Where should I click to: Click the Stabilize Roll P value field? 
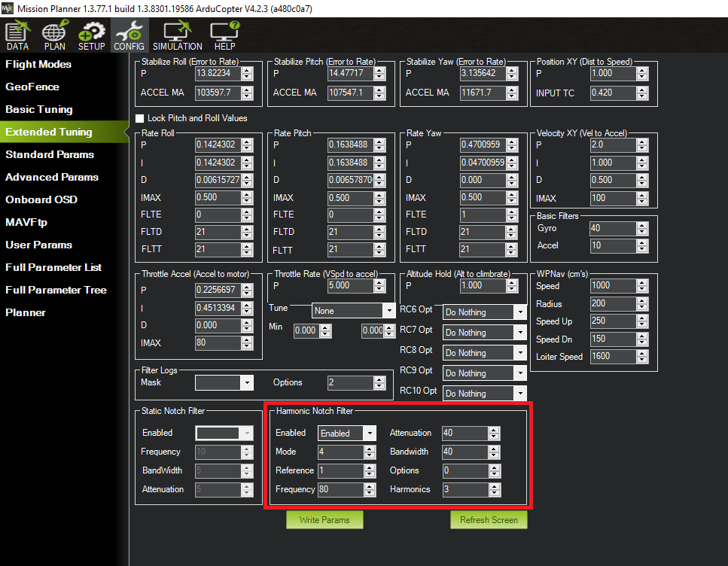pyautogui.click(x=218, y=73)
